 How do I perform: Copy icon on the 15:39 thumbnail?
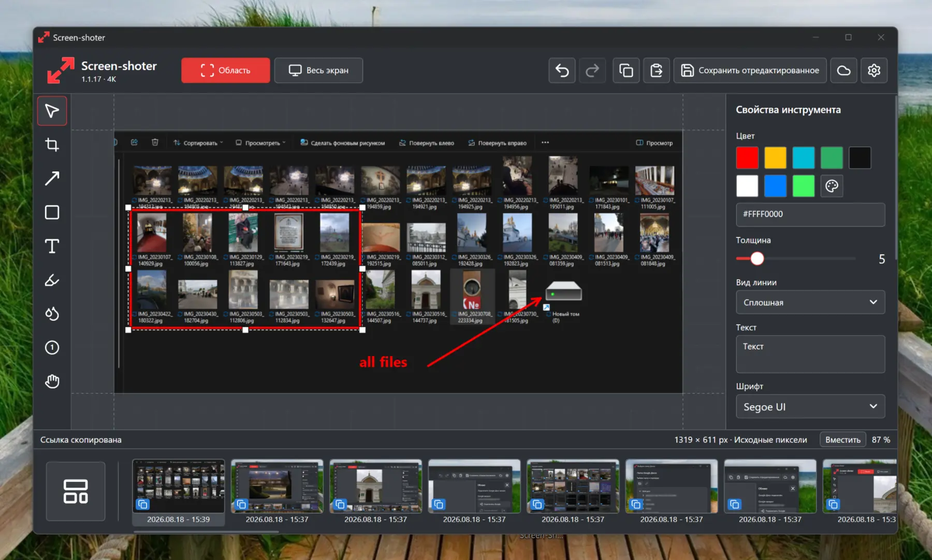pyautogui.click(x=143, y=504)
